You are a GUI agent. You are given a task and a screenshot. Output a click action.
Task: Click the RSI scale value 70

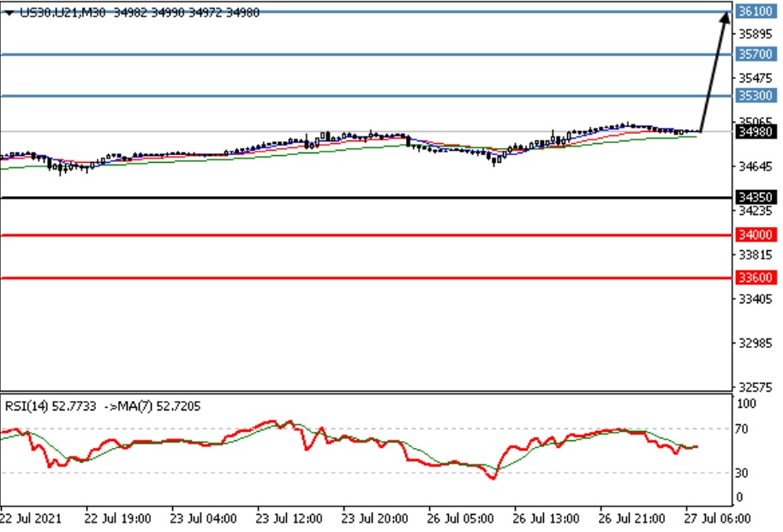pyautogui.click(x=742, y=429)
